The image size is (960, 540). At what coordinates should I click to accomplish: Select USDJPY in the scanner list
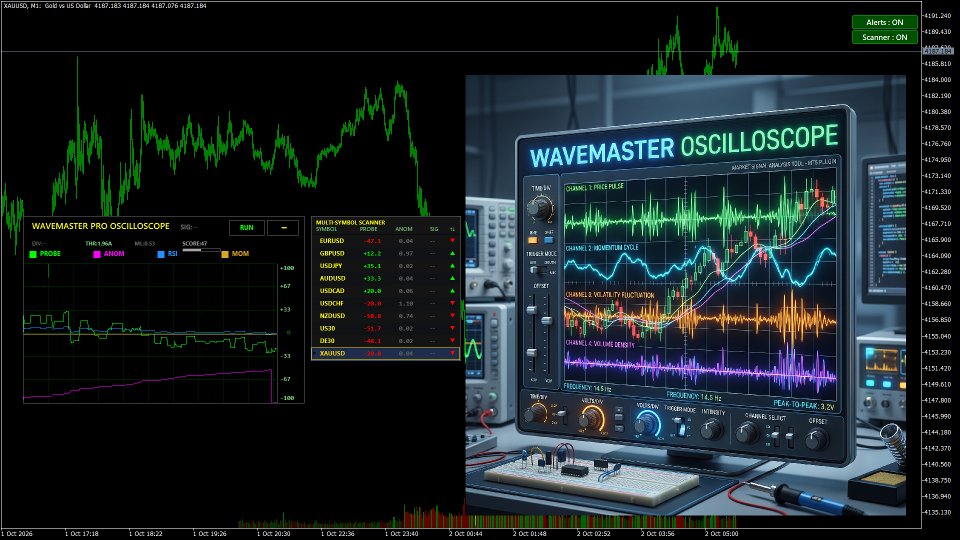pyautogui.click(x=331, y=266)
